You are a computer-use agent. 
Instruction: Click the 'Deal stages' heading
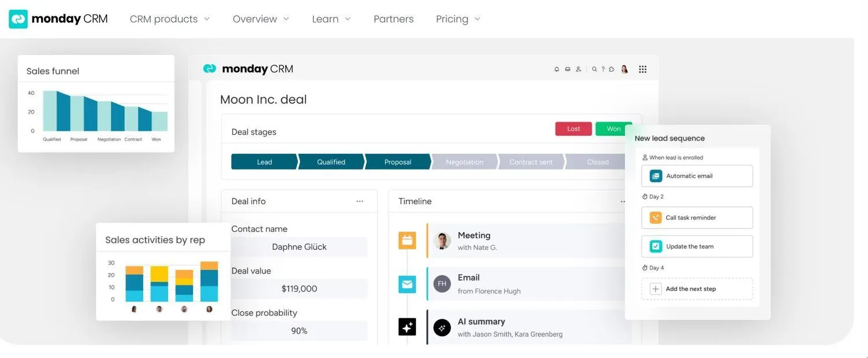click(254, 132)
